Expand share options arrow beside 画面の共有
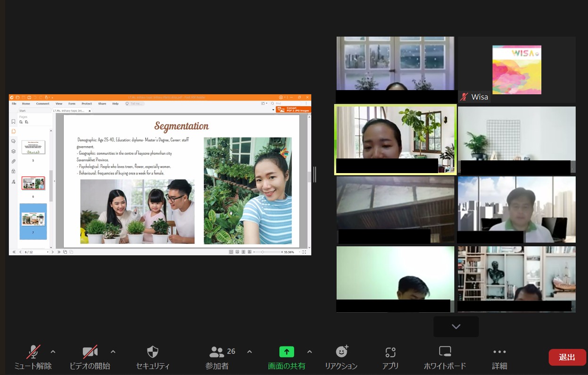The height and width of the screenshot is (375, 588). pos(309,351)
